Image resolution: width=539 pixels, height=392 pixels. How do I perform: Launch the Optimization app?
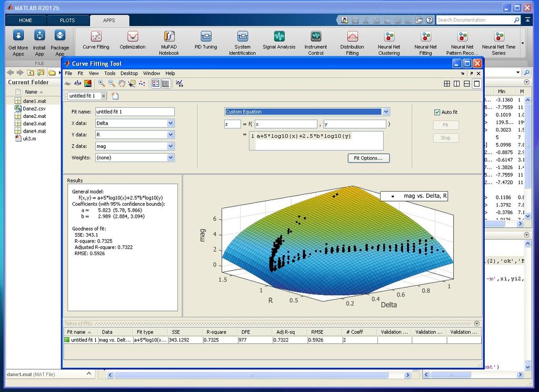pos(133,41)
